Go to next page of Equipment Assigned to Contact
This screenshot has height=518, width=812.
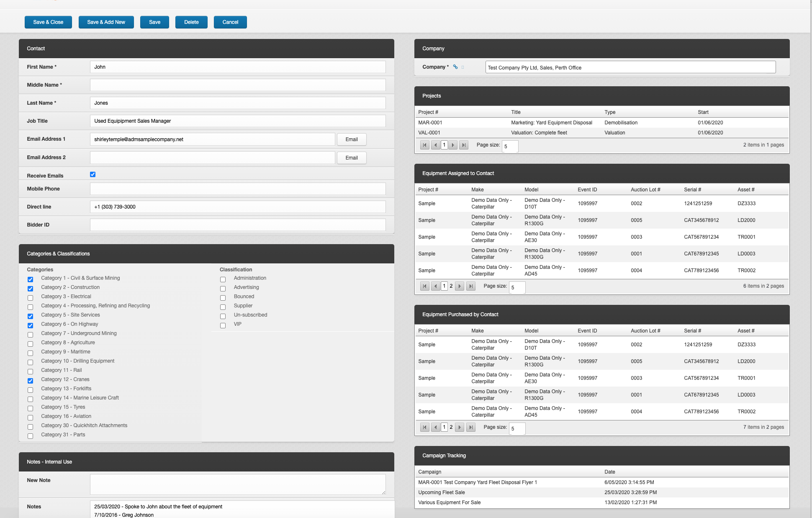pyautogui.click(x=459, y=286)
